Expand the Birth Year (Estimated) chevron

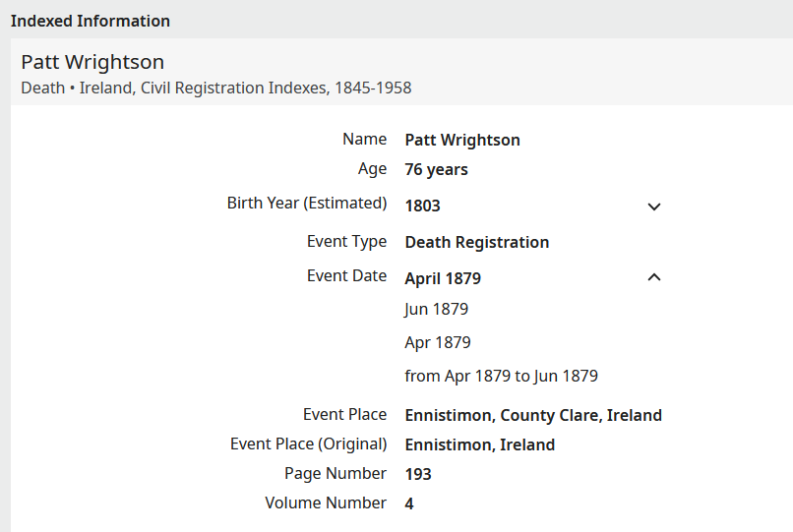coord(654,207)
